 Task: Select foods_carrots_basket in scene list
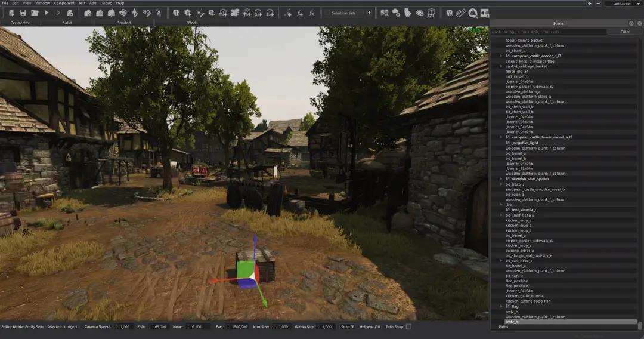(524, 40)
